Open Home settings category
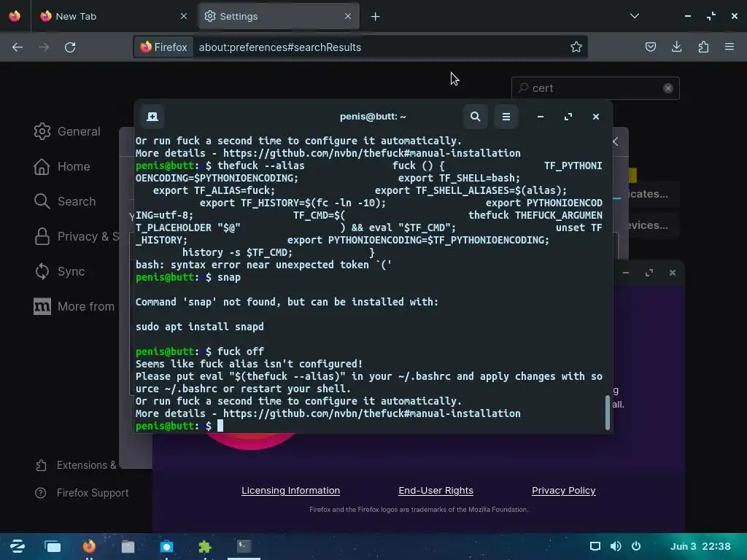Viewport: 747px width, 560px height. click(62, 167)
